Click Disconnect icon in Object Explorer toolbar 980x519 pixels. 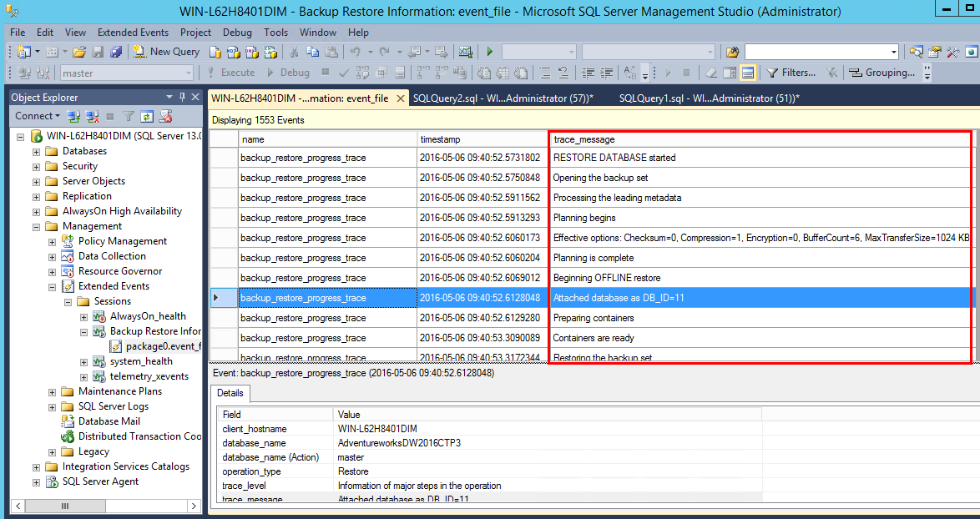point(92,116)
